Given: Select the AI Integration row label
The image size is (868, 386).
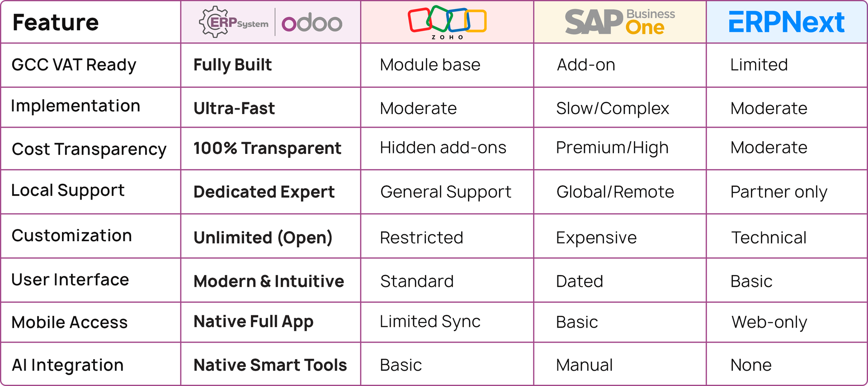Looking at the screenshot, I should pos(67,365).
